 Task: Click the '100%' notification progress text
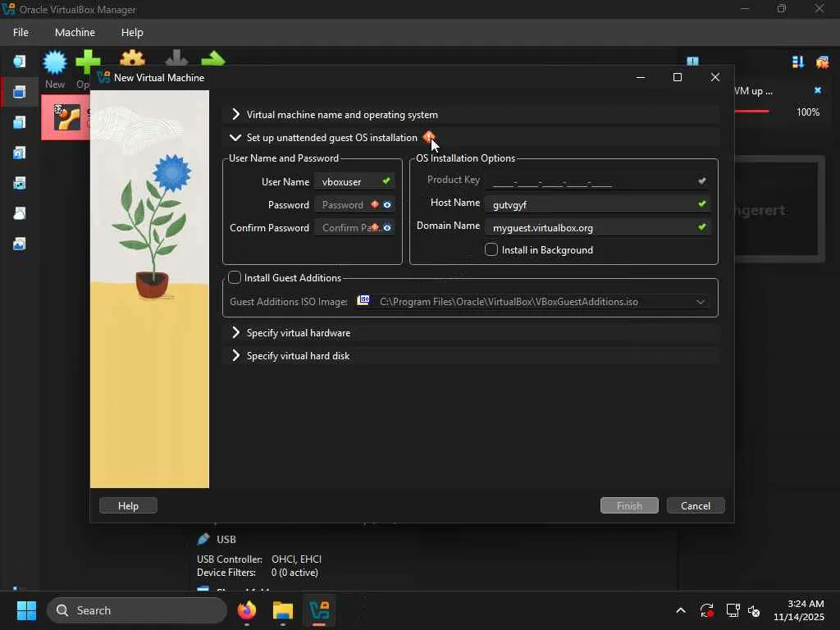pyautogui.click(x=808, y=112)
